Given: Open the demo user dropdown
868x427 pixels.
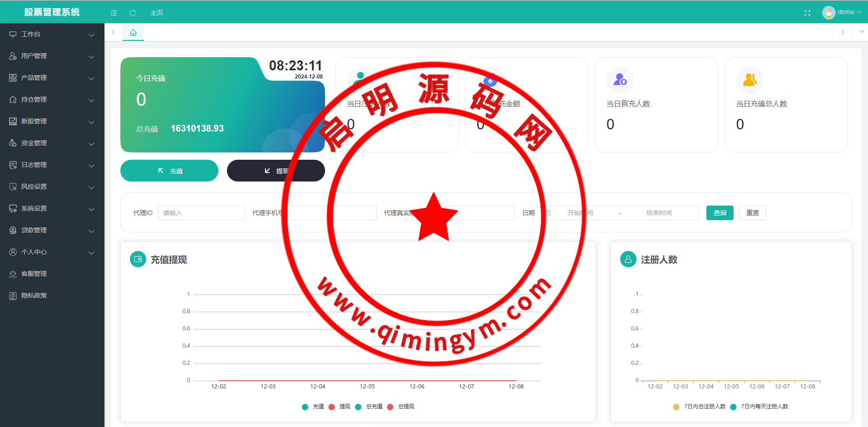Looking at the screenshot, I should pos(842,12).
